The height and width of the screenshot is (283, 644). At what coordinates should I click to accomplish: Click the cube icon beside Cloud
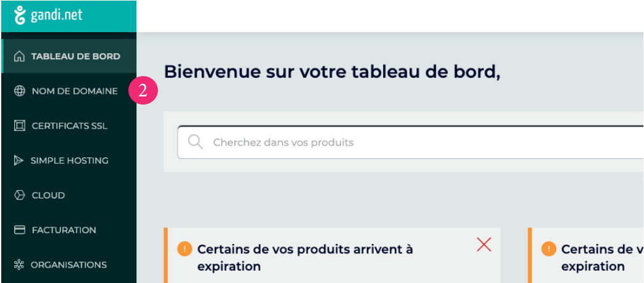(19, 195)
